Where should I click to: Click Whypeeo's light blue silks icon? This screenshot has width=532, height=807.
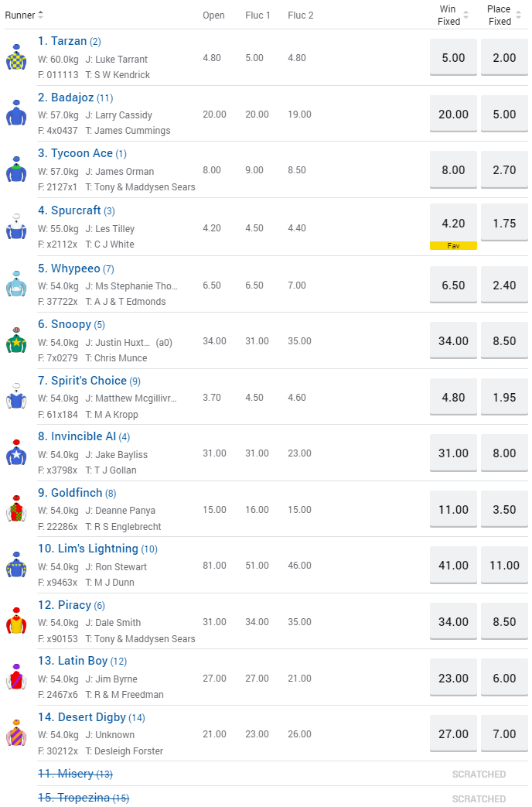click(x=16, y=284)
